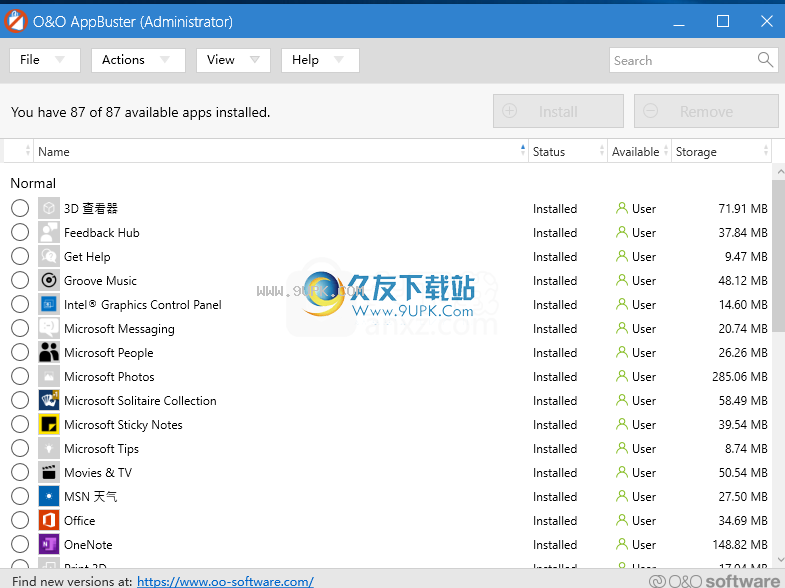Click the Microsoft People app icon
This screenshot has height=588, width=785.
(x=49, y=352)
